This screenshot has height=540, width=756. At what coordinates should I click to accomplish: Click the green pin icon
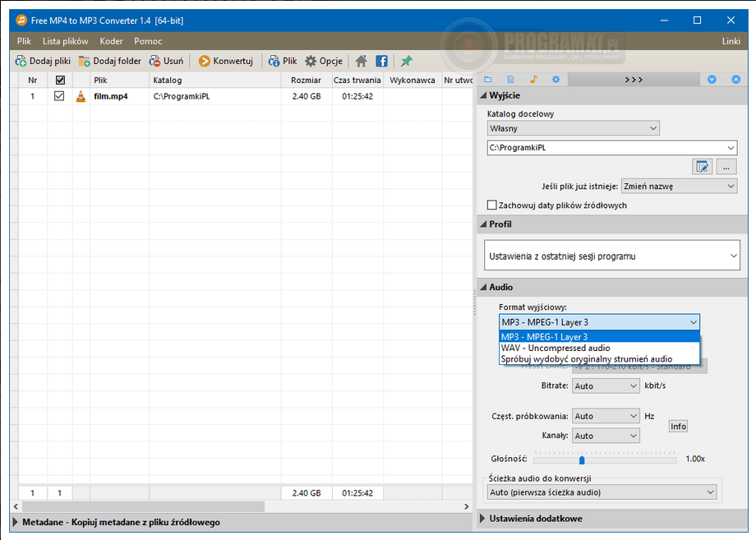coord(407,61)
